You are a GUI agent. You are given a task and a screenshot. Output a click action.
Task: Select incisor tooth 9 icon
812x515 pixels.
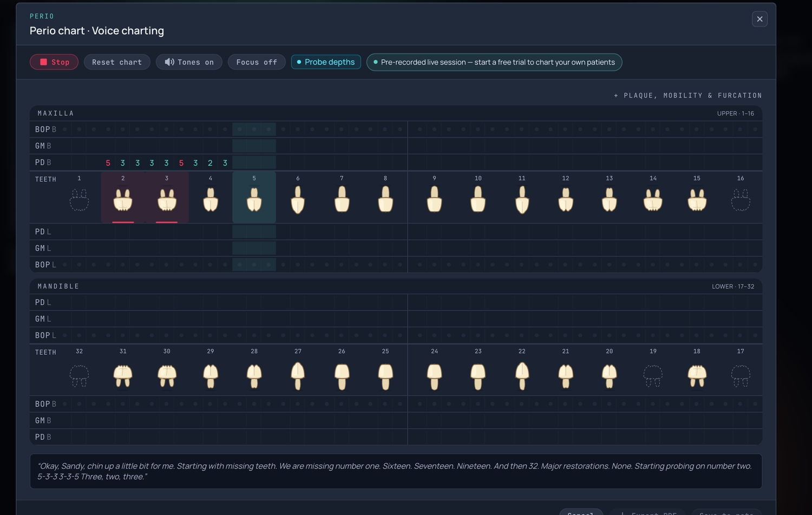coord(434,199)
